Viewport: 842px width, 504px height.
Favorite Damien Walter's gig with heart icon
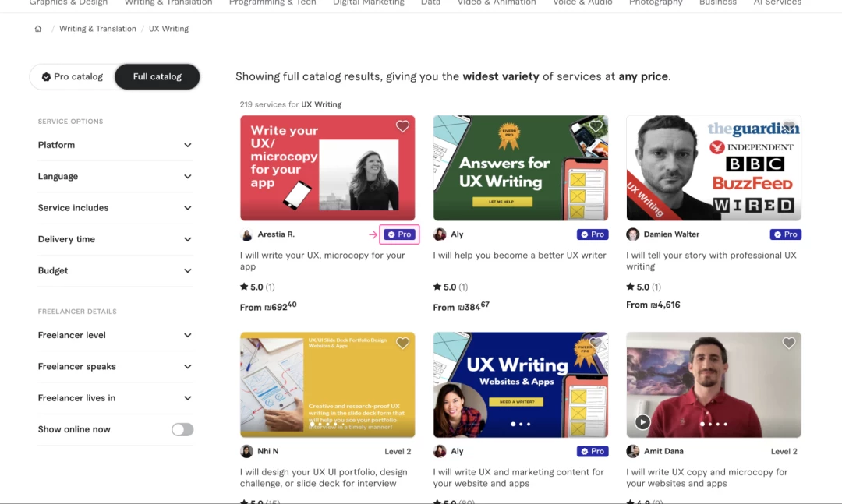tap(788, 126)
